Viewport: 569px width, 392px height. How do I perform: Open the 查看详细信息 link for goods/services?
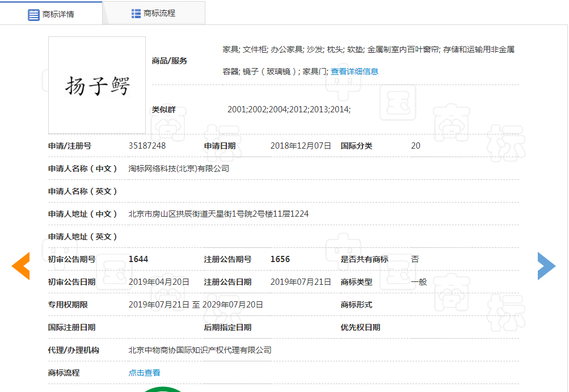(355, 71)
